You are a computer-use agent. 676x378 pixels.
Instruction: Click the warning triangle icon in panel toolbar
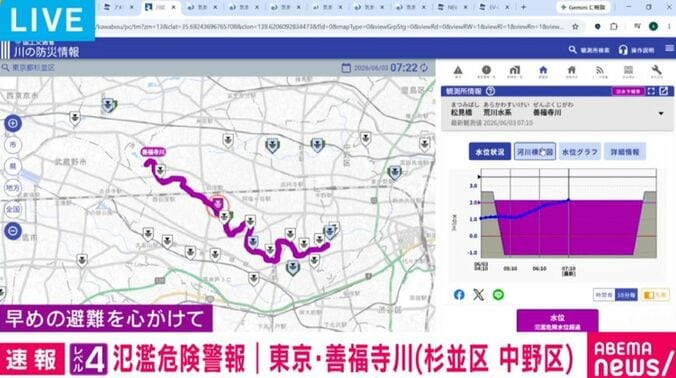pos(458,70)
